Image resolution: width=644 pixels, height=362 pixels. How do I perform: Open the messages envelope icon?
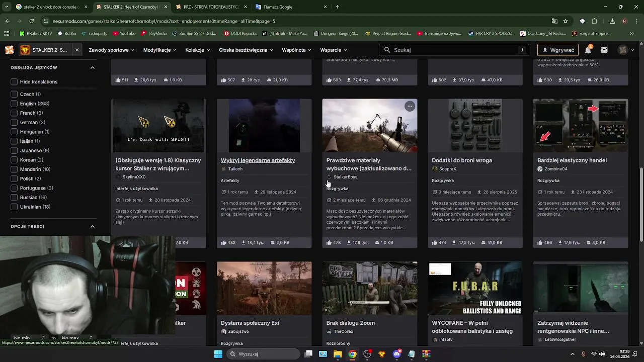[604, 50]
